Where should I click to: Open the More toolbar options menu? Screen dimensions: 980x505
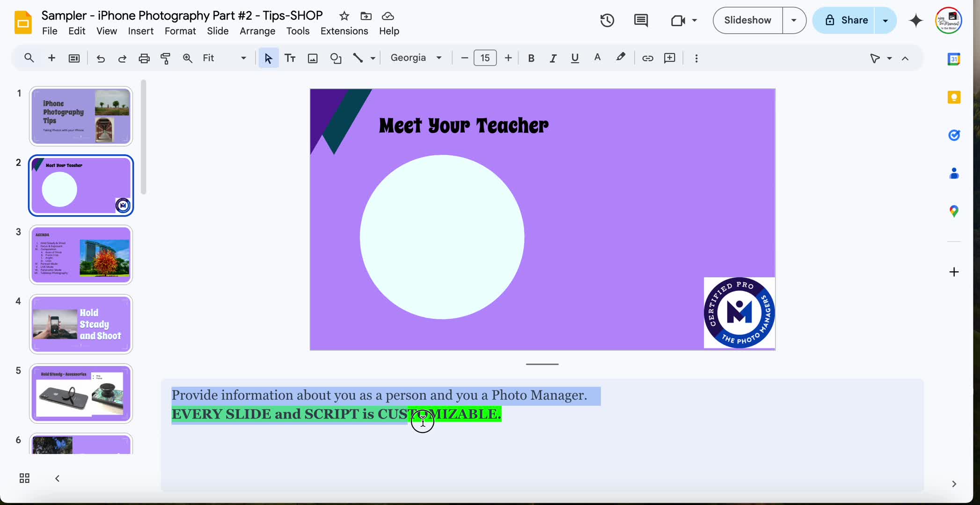[x=696, y=58]
